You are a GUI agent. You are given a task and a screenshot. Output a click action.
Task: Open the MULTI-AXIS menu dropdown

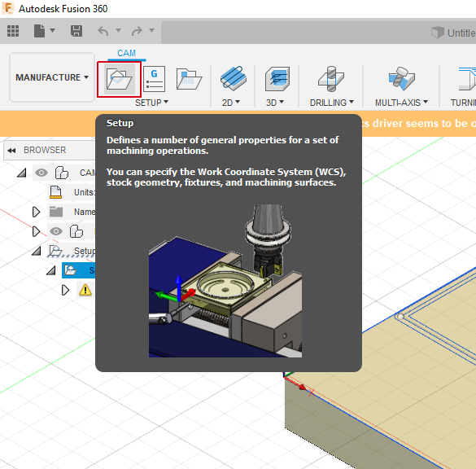click(x=401, y=103)
